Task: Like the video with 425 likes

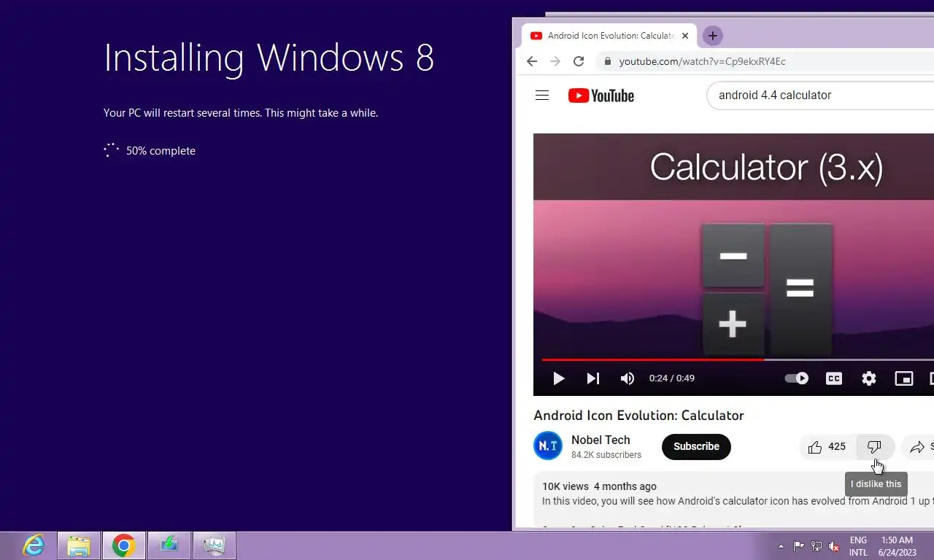Action: [827, 447]
